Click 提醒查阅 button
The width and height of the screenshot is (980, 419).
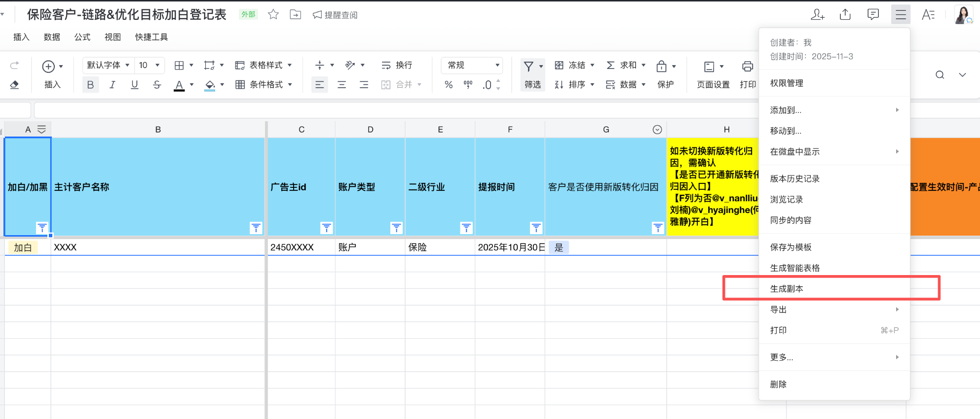[335, 15]
